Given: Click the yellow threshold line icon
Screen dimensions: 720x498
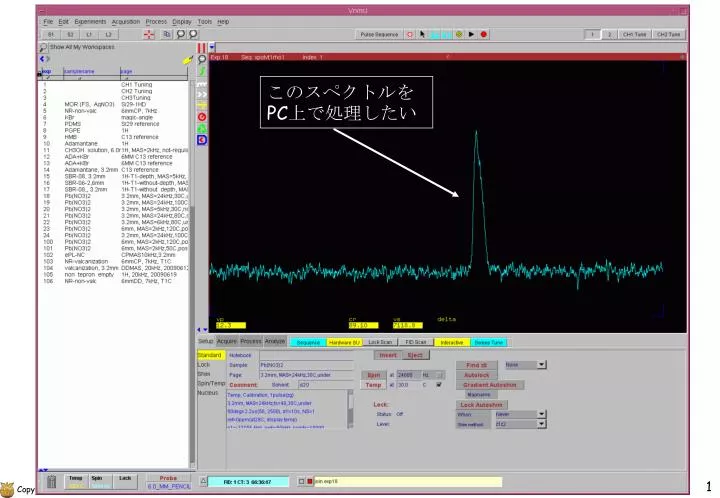Looking at the screenshot, I should 202,106.
